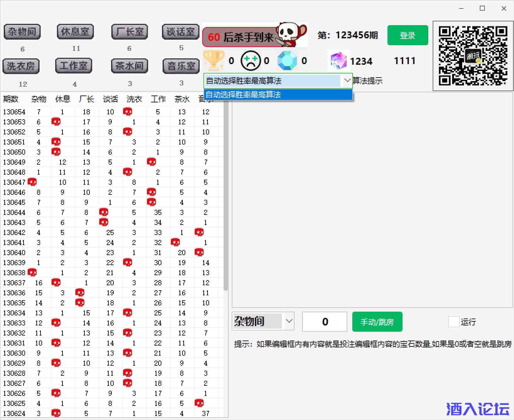Choose 自动选择胜率最高算法 from the open list
This screenshot has width=514, height=420.
tap(278, 95)
